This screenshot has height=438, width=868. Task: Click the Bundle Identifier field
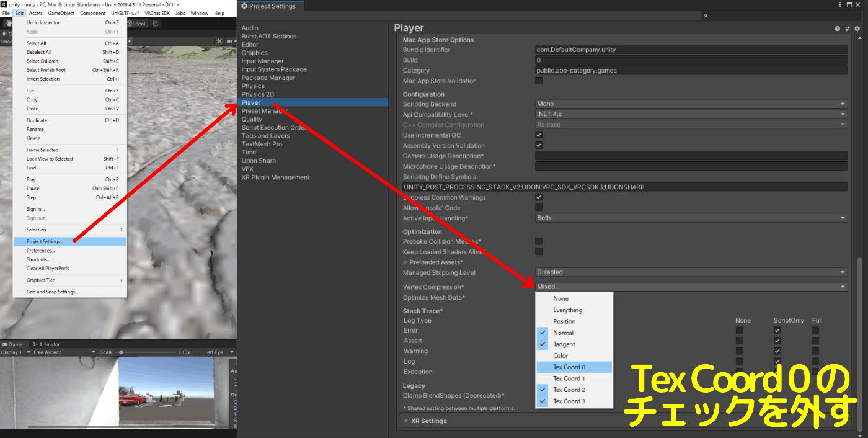pos(691,50)
